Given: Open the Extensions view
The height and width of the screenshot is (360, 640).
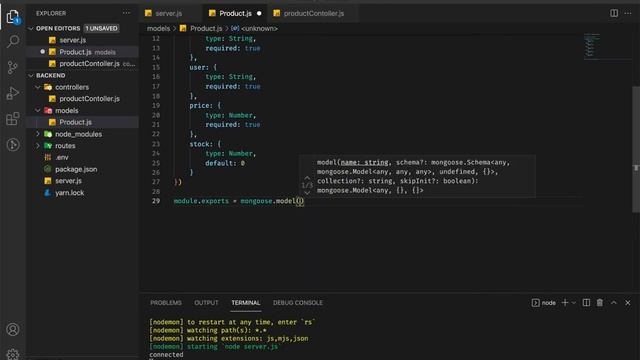Looking at the screenshot, I should pos(13,119).
